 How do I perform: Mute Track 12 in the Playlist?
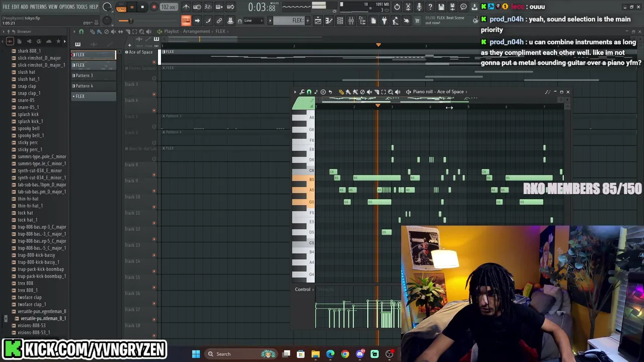click(154, 239)
